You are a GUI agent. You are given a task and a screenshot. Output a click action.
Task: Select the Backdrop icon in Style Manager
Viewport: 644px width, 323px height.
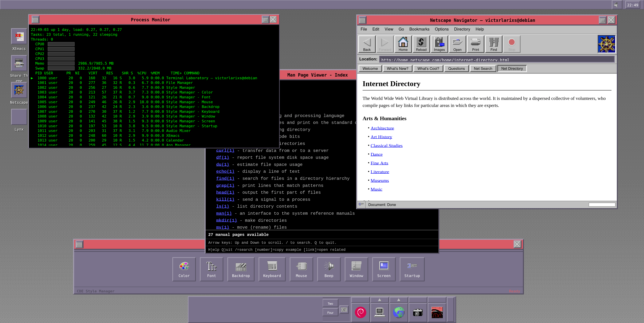(x=241, y=269)
